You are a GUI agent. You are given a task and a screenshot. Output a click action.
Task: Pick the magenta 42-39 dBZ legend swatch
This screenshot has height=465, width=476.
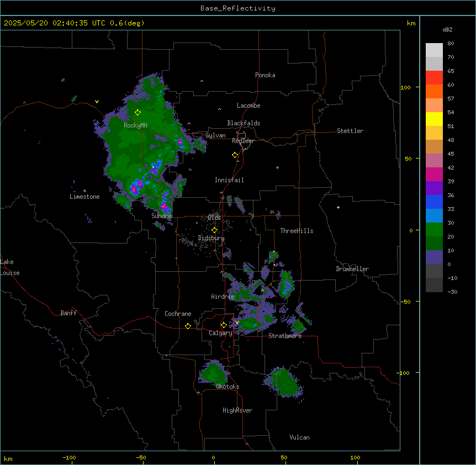[x=434, y=174]
